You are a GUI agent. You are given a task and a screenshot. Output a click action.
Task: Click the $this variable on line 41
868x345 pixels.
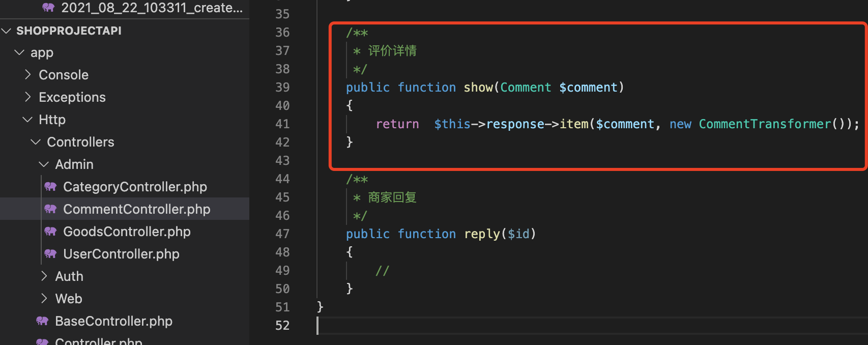click(452, 124)
